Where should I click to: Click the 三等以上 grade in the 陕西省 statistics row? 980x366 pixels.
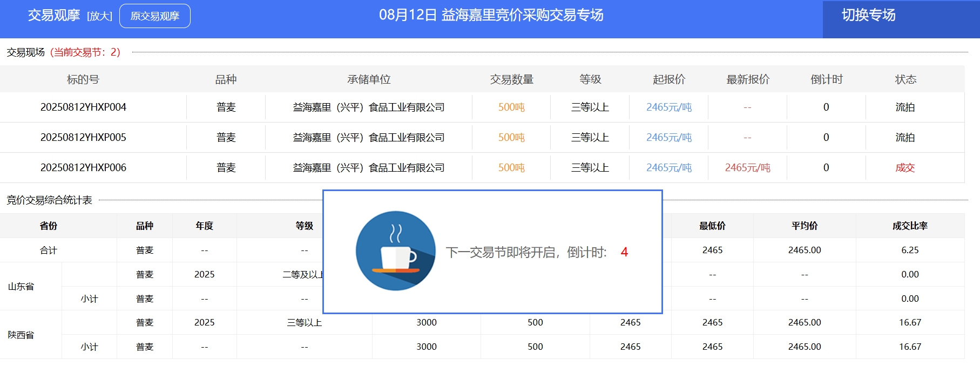point(305,323)
